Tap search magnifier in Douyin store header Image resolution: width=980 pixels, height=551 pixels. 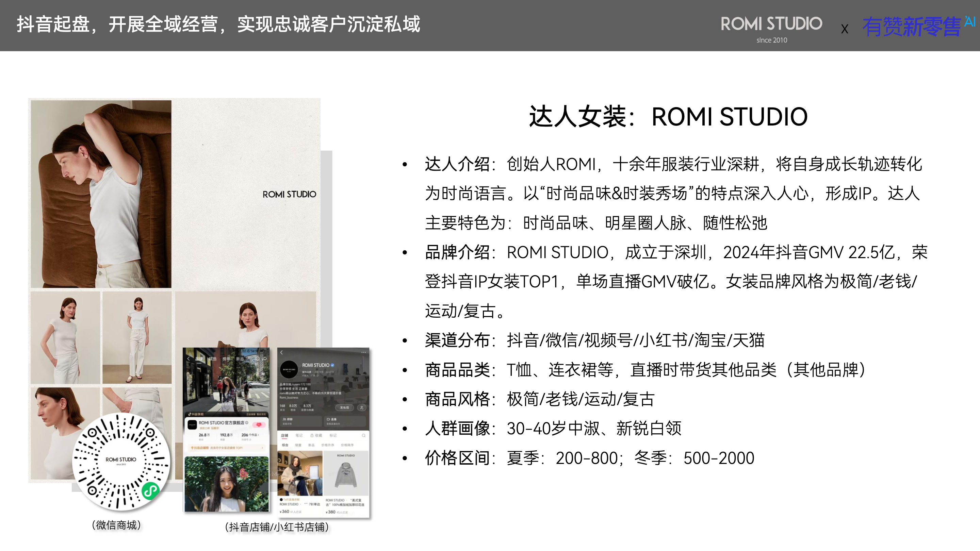click(x=258, y=358)
